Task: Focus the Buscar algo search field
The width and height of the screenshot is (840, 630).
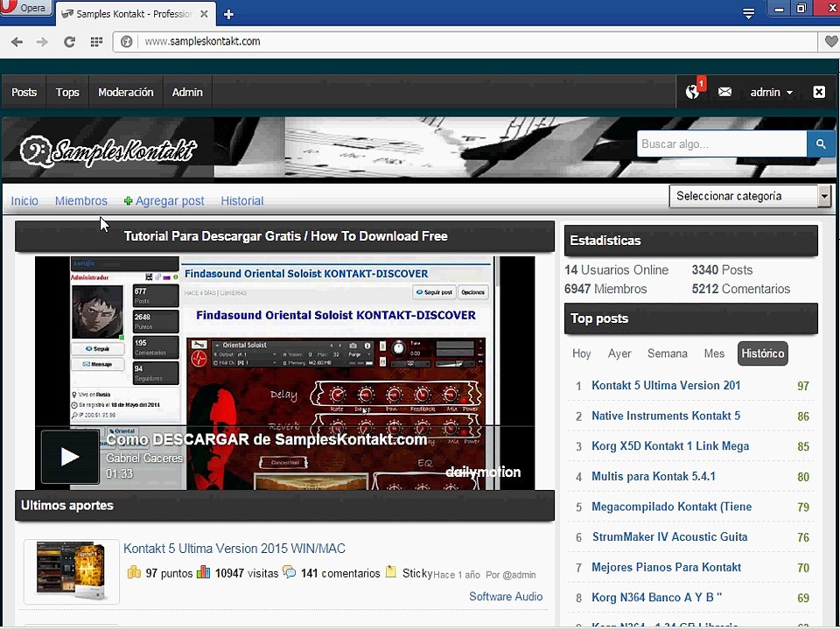Action: pyautogui.click(x=722, y=143)
